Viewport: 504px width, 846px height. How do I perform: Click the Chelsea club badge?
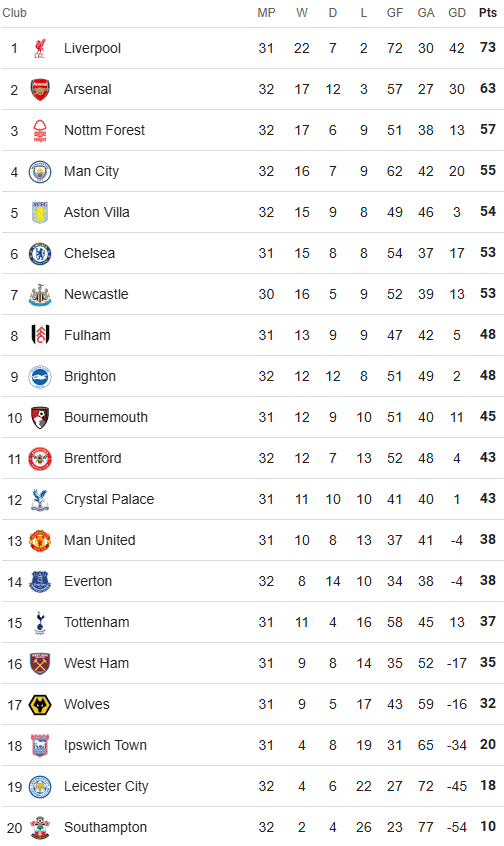coord(40,254)
